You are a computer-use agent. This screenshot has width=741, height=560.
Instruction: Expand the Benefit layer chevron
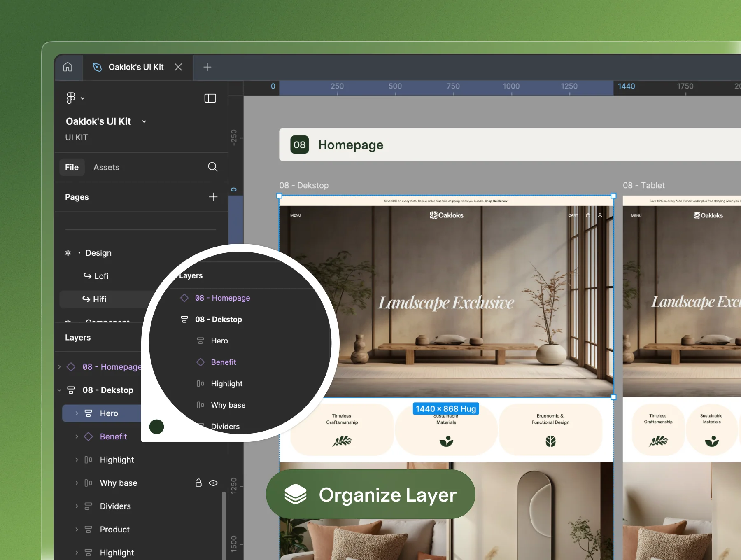pyautogui.click(x=77, y=436)
